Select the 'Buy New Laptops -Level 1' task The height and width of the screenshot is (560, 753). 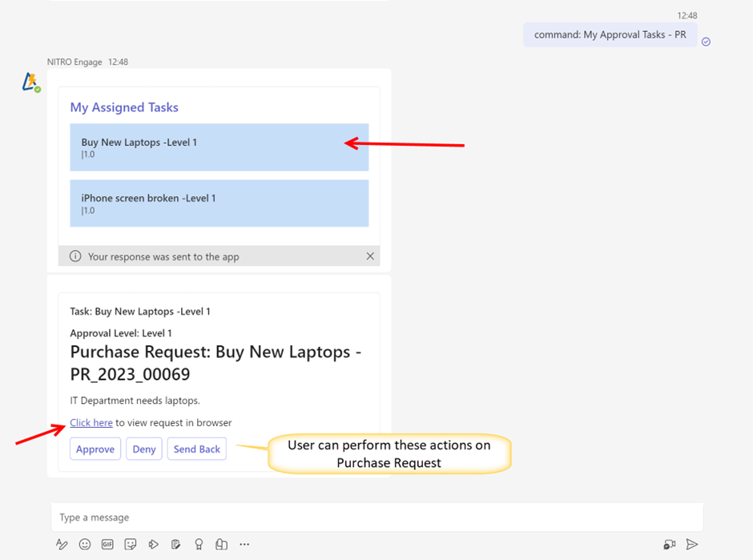click(x=219, y=147)
